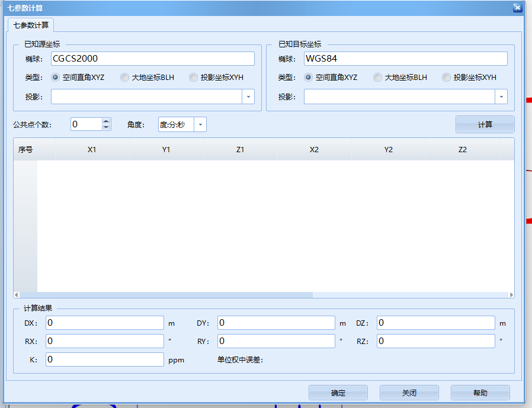Select 空间直角XYZ for source coordinates
This screenshot has width=532, height=408.
[56, 77]
